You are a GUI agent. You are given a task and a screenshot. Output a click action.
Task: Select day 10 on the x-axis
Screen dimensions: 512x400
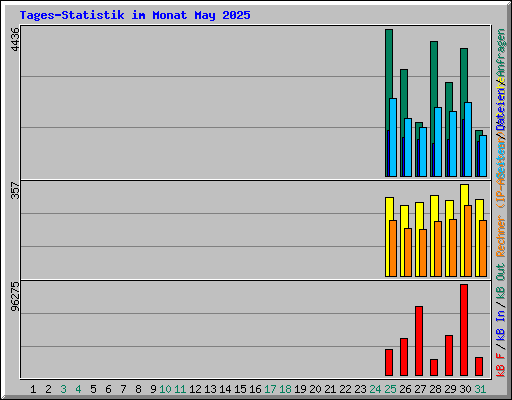coord(165,389)
